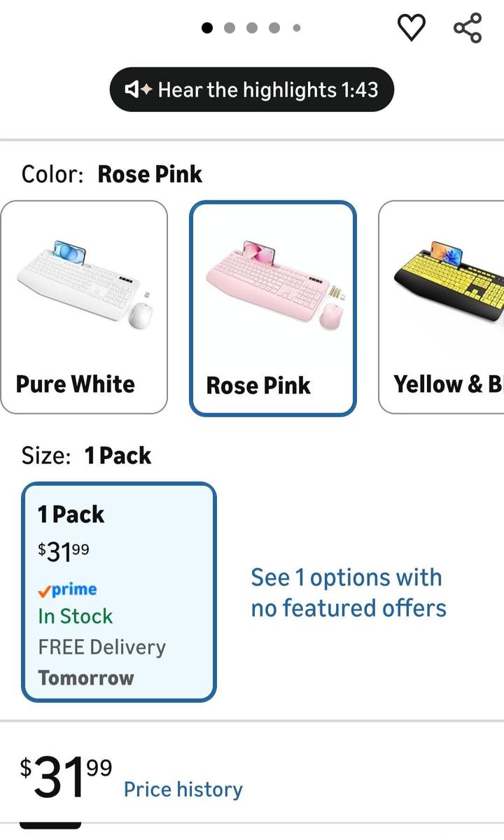The height and width of the screenshot is (840, 504).
Task: Choose the Yellow & Black color option
Action: click(x=442, y=307)
